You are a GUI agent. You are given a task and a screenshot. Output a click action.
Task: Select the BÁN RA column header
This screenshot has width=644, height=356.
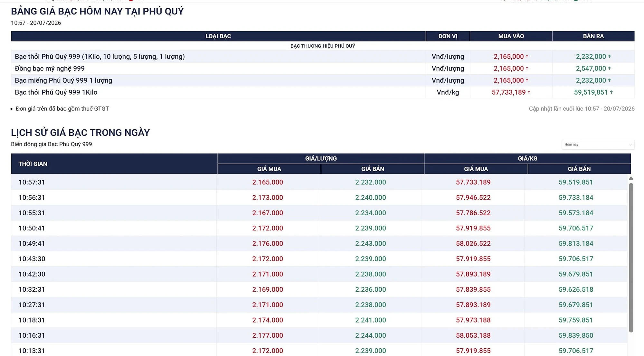point(593,36)
